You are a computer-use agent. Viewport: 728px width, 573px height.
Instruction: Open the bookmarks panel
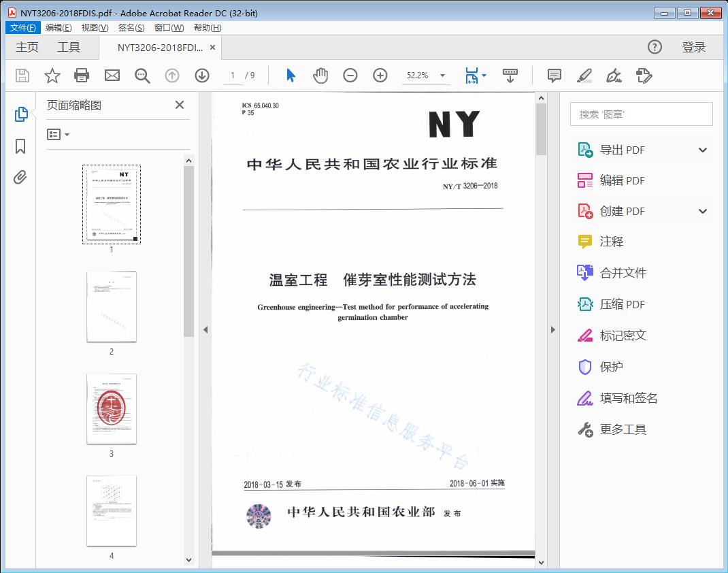pos(20,146)
